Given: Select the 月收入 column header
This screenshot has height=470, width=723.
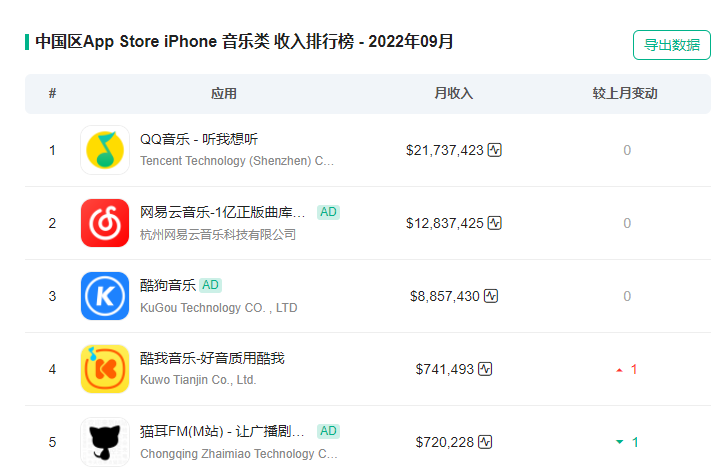Looking at the screenshot, I should pyautogui.click(x=454, y=93).
